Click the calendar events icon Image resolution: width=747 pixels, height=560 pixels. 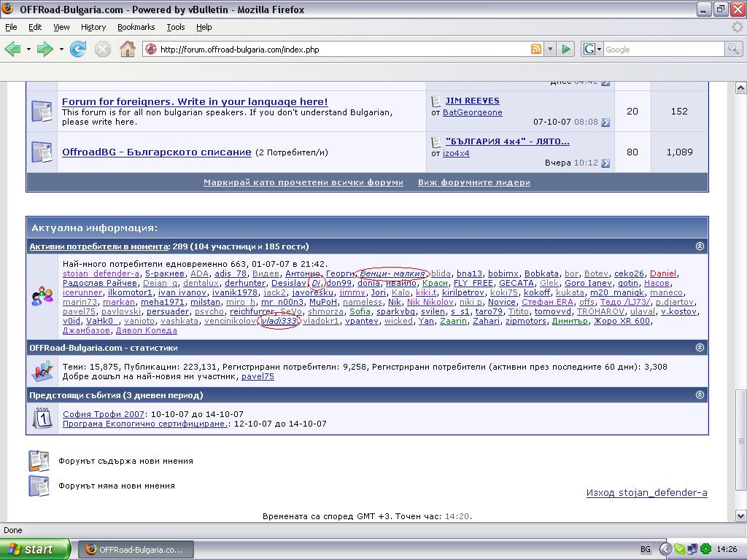pyautogui.click(x=42, y=418)
